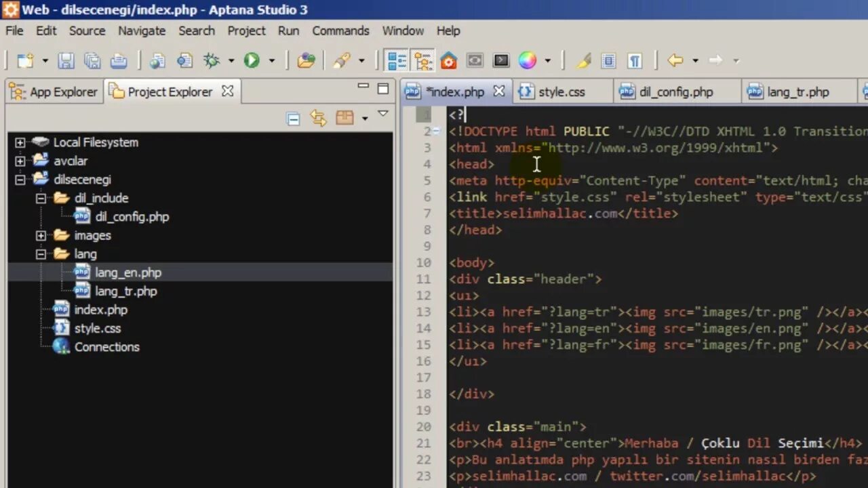Collapse the lang folder
868x488 pixels.
(x=41, y=254)
